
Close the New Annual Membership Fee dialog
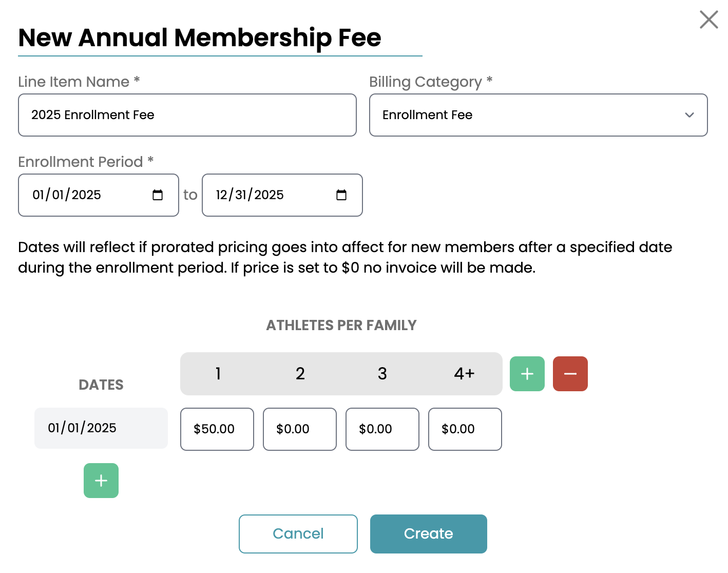click(708, 20)
